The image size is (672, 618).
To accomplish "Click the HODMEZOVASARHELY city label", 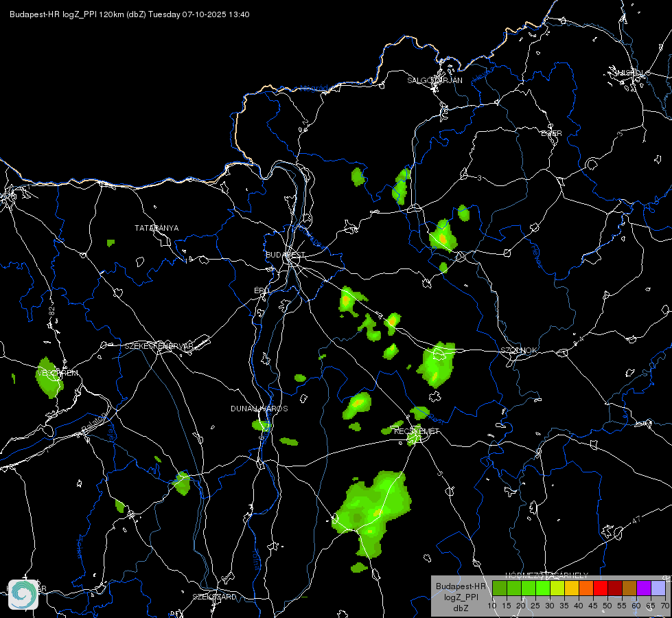I will pyautogui.click(x=547, y=575).
